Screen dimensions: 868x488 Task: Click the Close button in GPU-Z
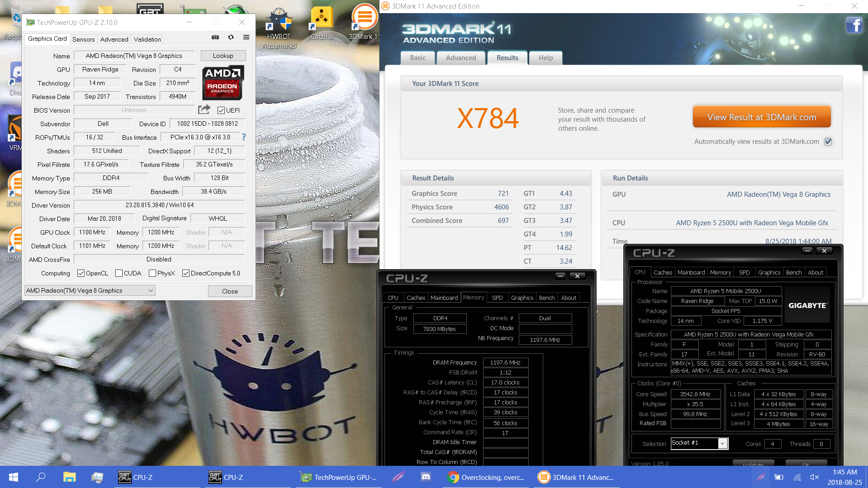pos(230,291)
